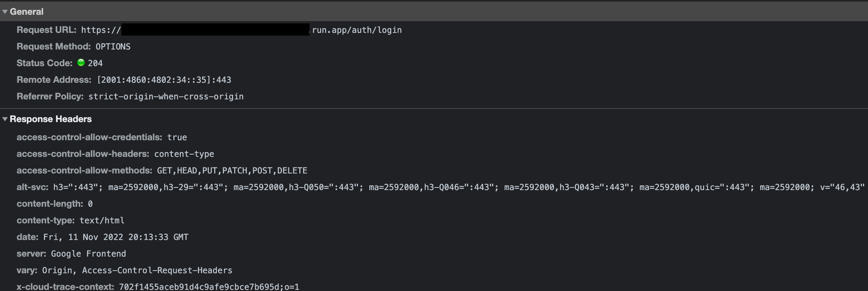
Task: Click the Status Code label
Action: pyautogui.click(x=45, y=63)
